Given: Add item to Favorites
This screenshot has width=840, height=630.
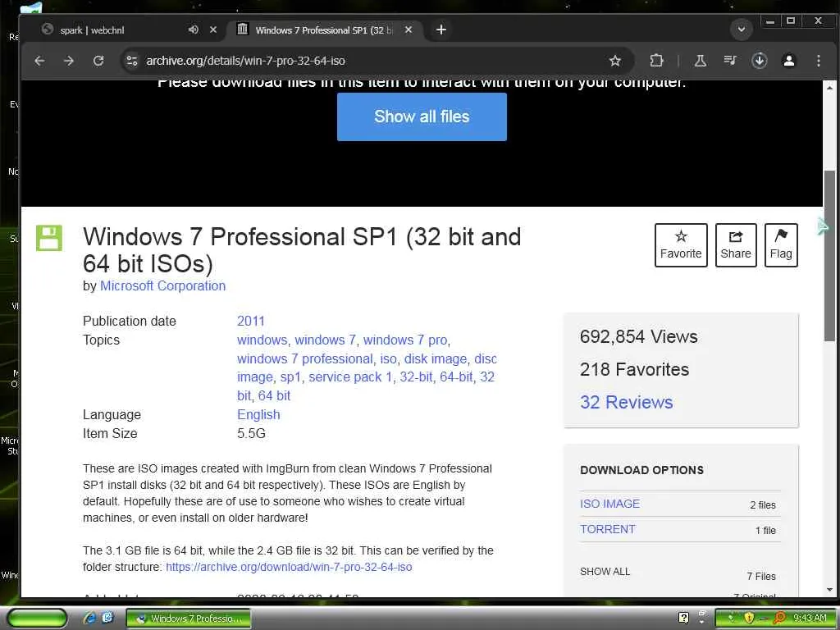Looking at the screenshot, I should pyautogui.click(x=681, y=245).
